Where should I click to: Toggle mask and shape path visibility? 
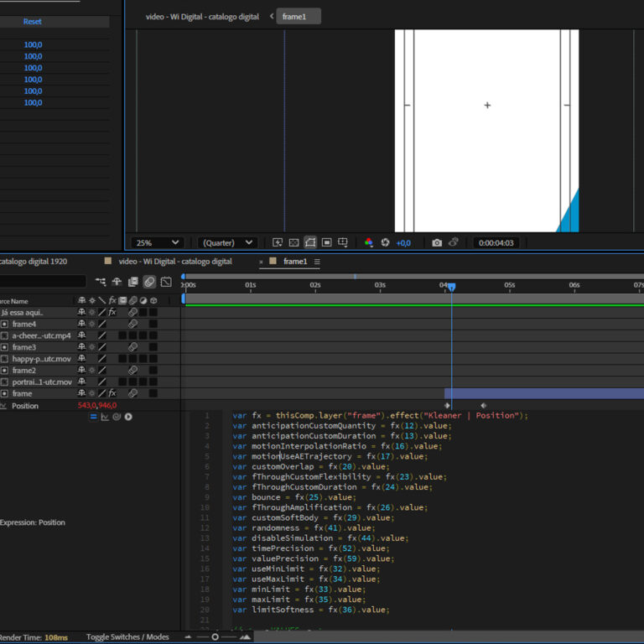[310, 242]
